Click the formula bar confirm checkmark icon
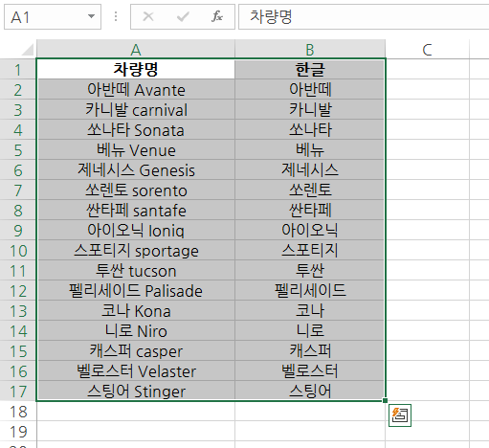 click(183, 16)
